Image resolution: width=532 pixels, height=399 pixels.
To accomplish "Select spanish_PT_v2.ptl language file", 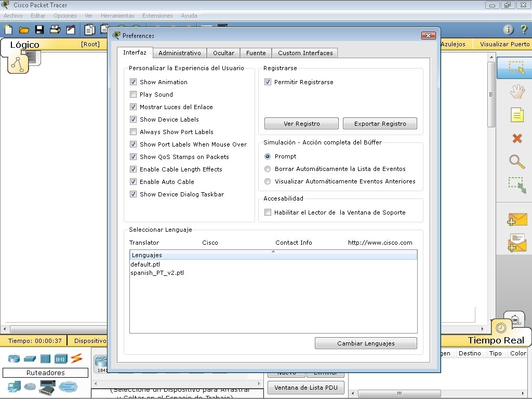I will point(157,273).
